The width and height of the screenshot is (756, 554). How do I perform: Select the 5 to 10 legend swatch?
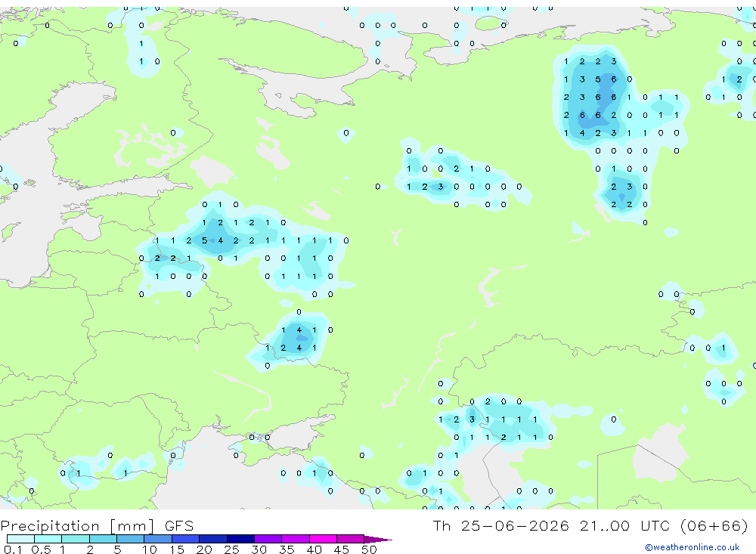point(130,539)
